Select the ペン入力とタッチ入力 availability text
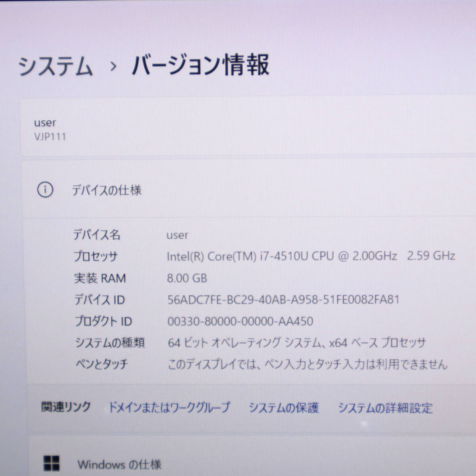This screenshot has width=476, height=476. [x=307, y=364]
